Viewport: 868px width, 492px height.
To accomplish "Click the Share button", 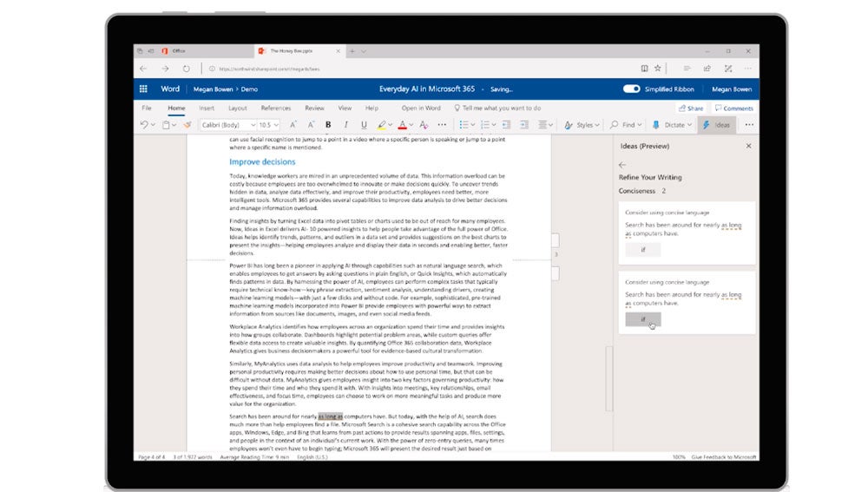I will pyautogui.click(x=691, y=108).
